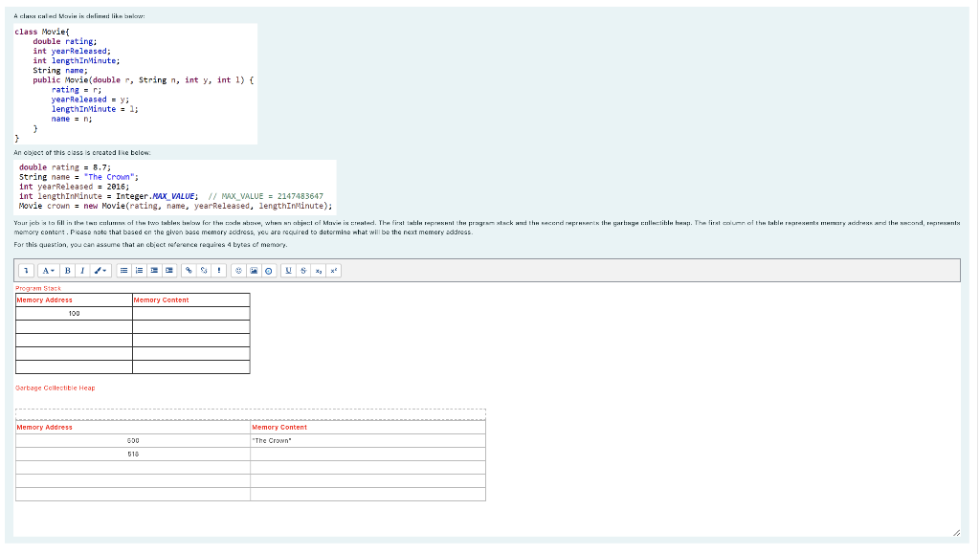Enable the prevent auto-linking icon
Viewport: 980px width, 554px height.
(x=218, y=270)
